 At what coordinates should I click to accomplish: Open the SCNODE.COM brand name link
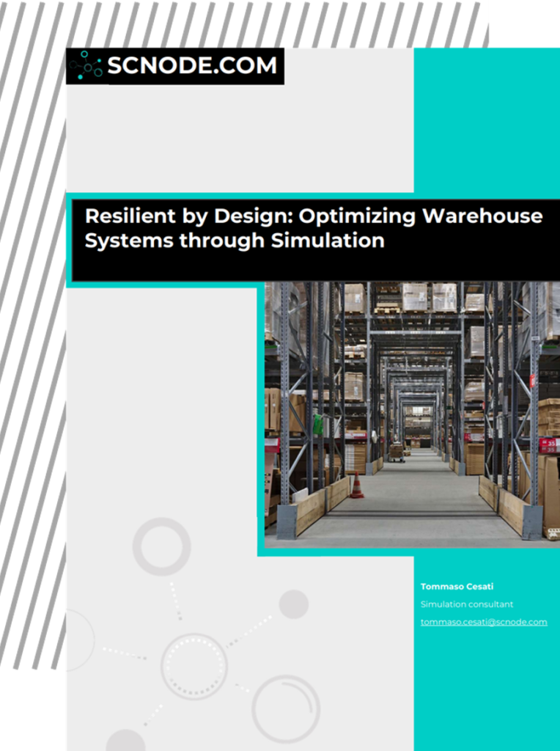tap(192, 66)
